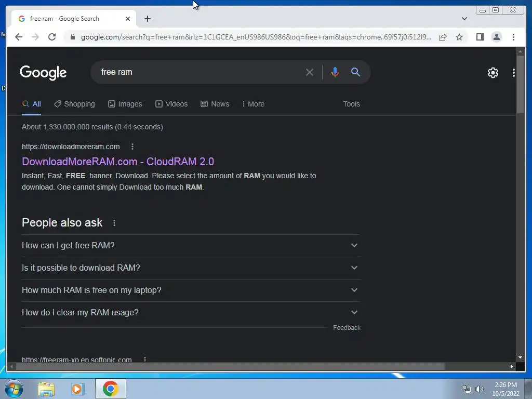Click the horizontal scrollbar thumb
Viewport: 532px width, 399px height.
(x=230, y=366)
